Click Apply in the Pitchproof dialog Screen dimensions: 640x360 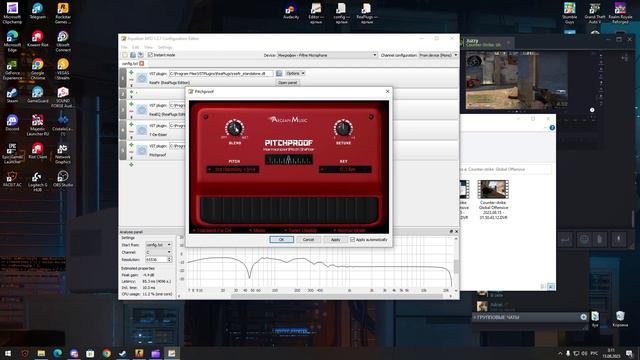[335, 240]
